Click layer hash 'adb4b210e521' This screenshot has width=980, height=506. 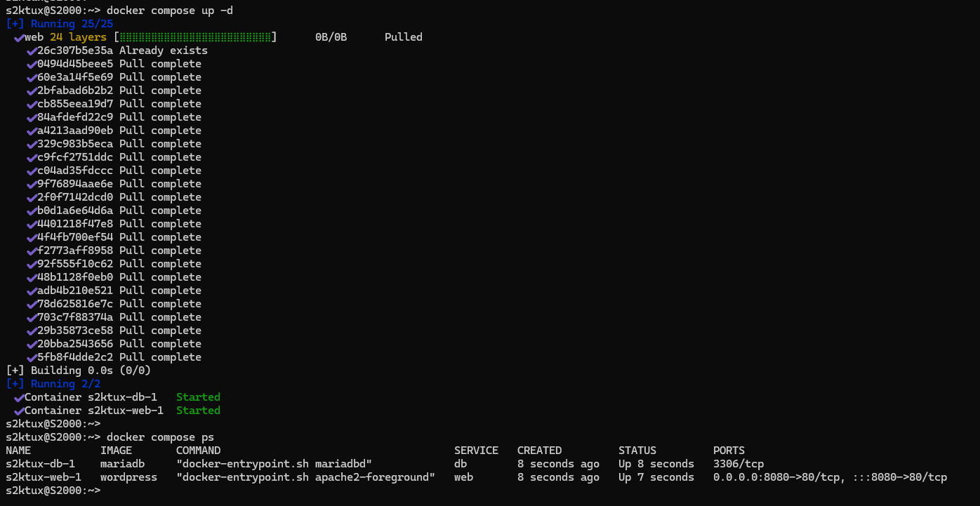pos(75,291)
